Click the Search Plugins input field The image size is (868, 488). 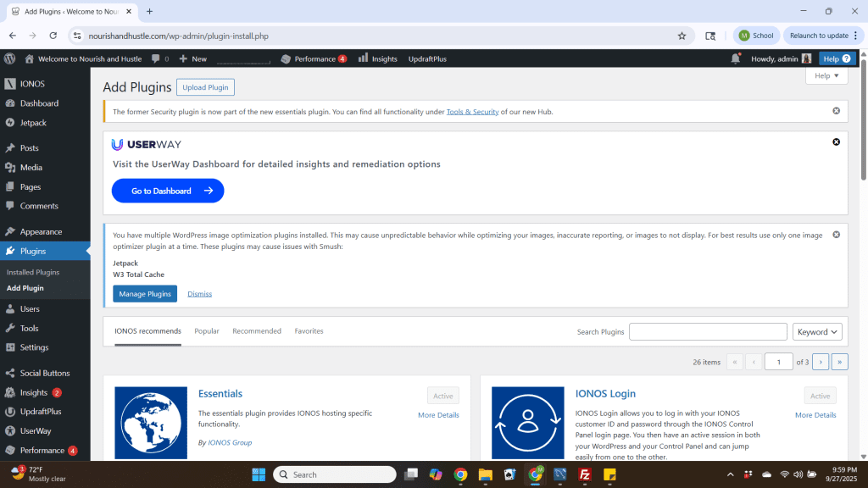(x=708, y=332)
